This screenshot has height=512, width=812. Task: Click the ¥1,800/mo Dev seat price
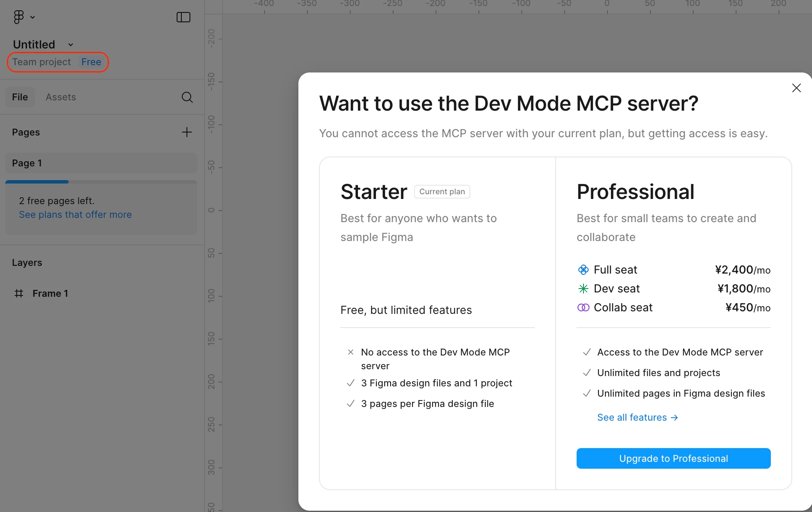tap(744, 289)
